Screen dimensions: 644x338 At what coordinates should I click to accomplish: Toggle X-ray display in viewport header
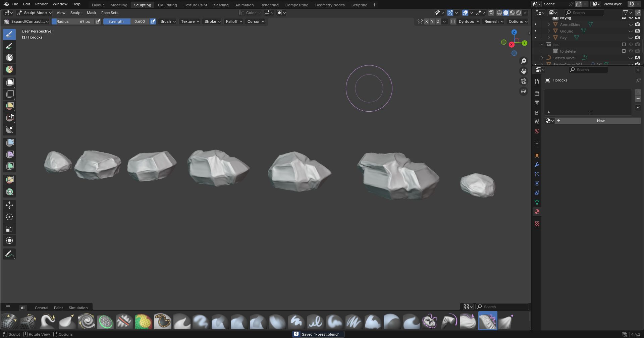[491, 13]
